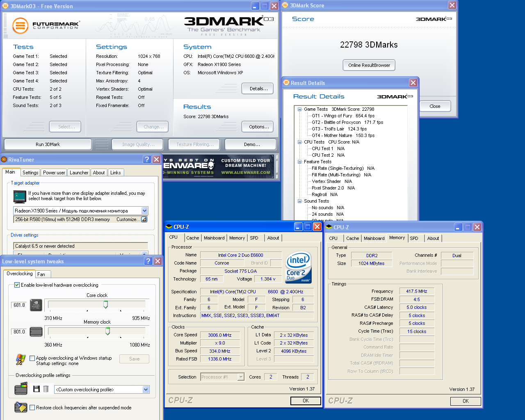Click GT3 - Troll's Lair result row

pos(339,129)
